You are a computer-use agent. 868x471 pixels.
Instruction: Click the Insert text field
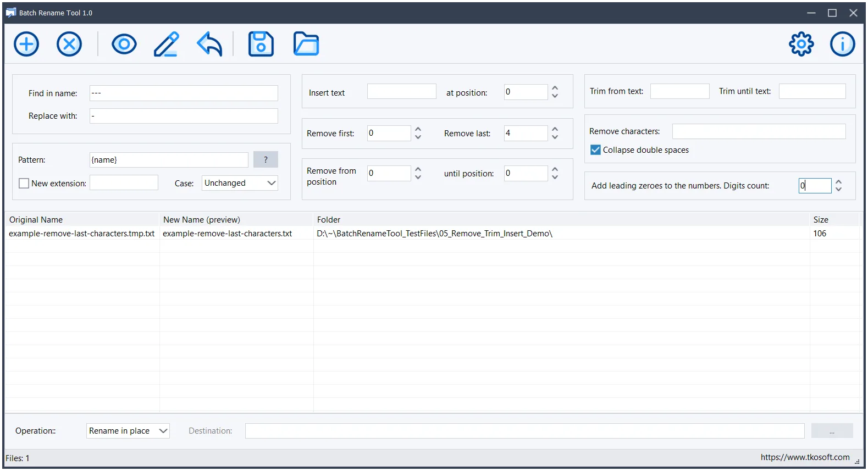[x=402, y=91]
